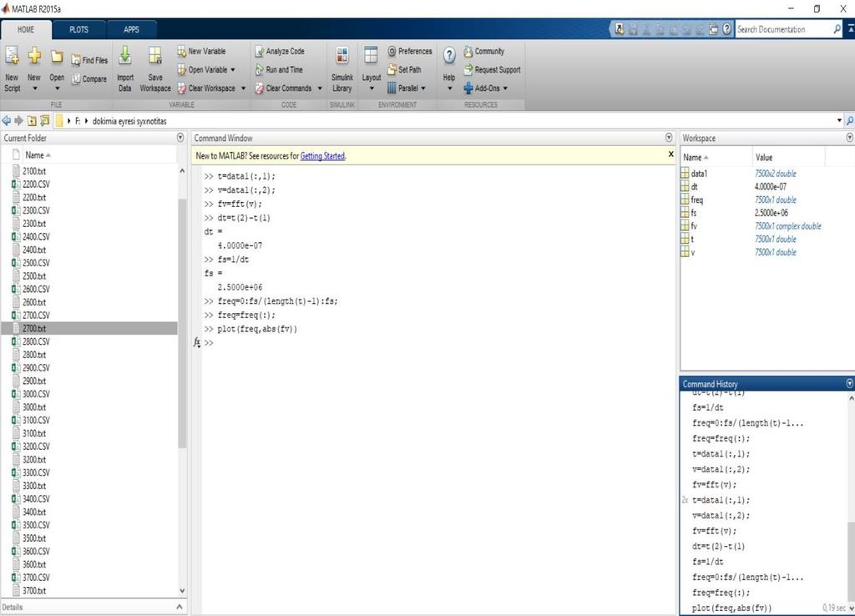Expand the Clear Commands dropdown arrow

tap(320, 88)
